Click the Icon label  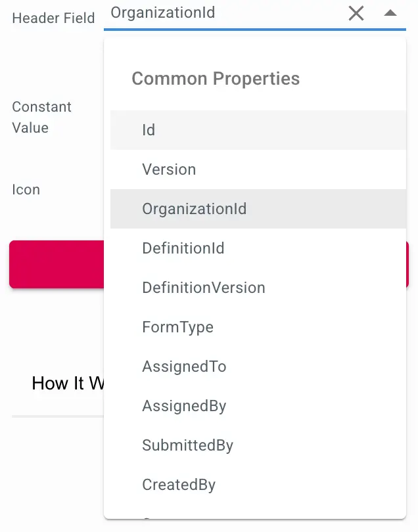[x=26, y=189]
